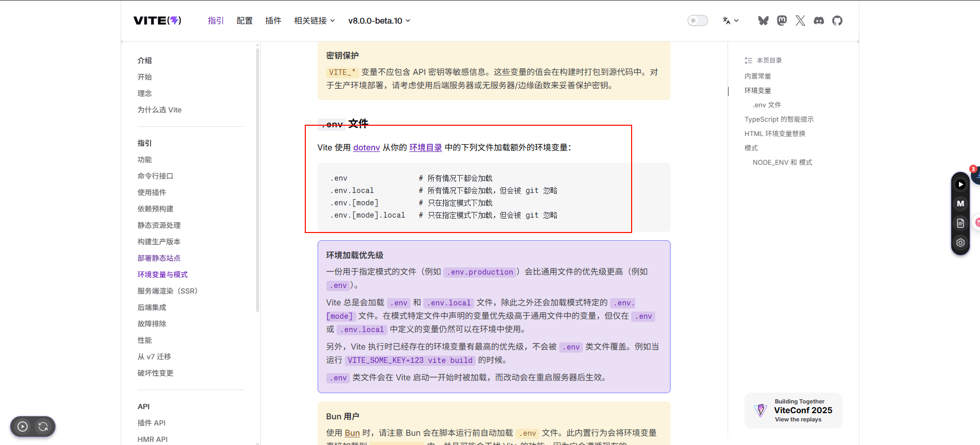The width and height of the screenshot is (980, 445).
Task: Jump to TypeScript 的智能提示 in page outline
Action: [x=779, y=119]
